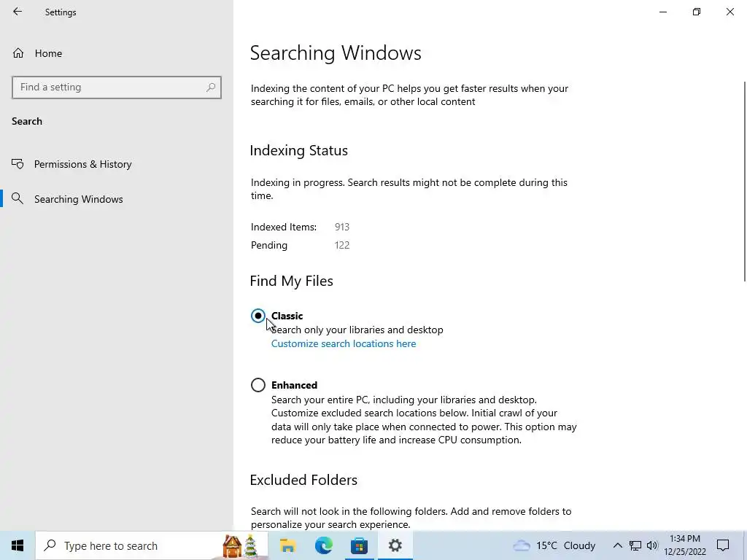747x560 pixels.
Task: Go back using the Settings back arrow
Action: 18,12
